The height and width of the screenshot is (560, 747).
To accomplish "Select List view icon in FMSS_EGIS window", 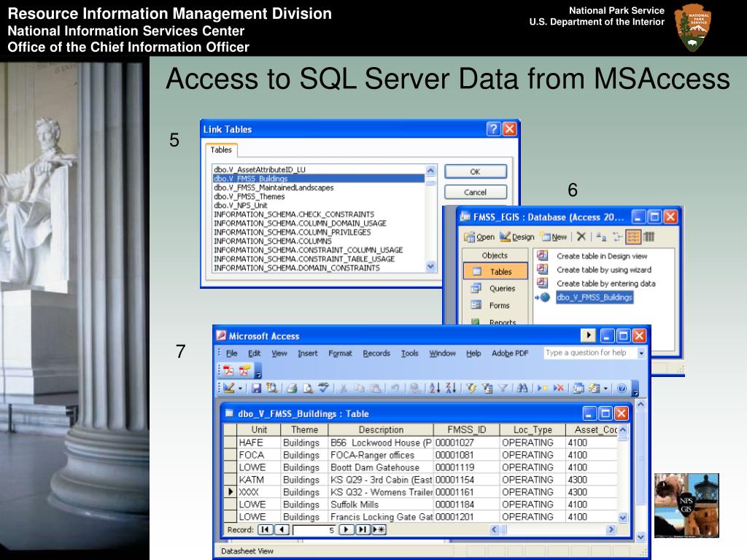I will (x=633, y=236).
